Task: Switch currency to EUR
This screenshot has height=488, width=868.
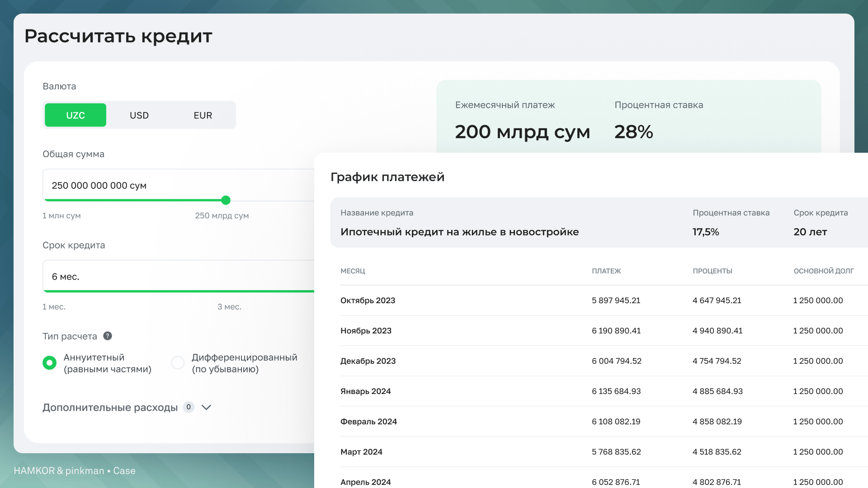Action: click(203, 115)
